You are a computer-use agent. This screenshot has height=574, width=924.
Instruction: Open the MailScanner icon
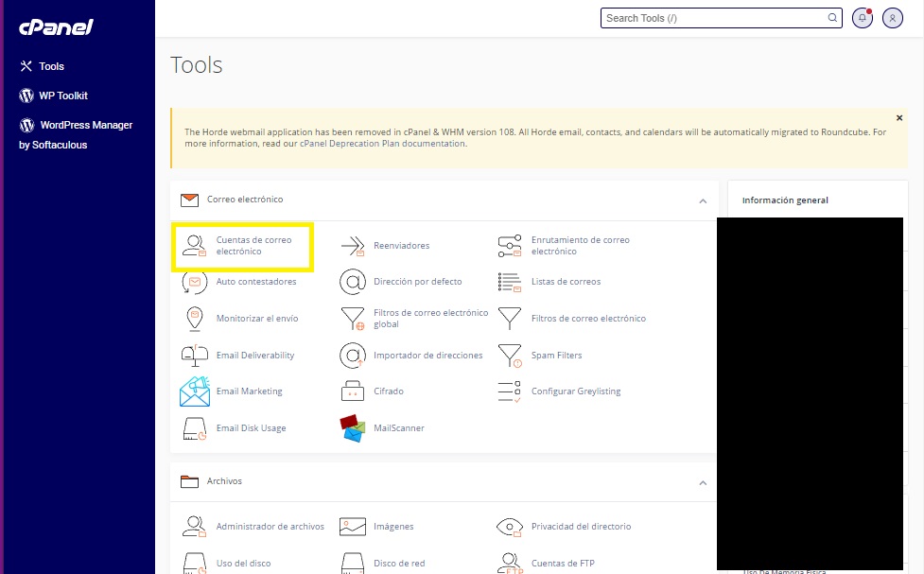point(353,428)
